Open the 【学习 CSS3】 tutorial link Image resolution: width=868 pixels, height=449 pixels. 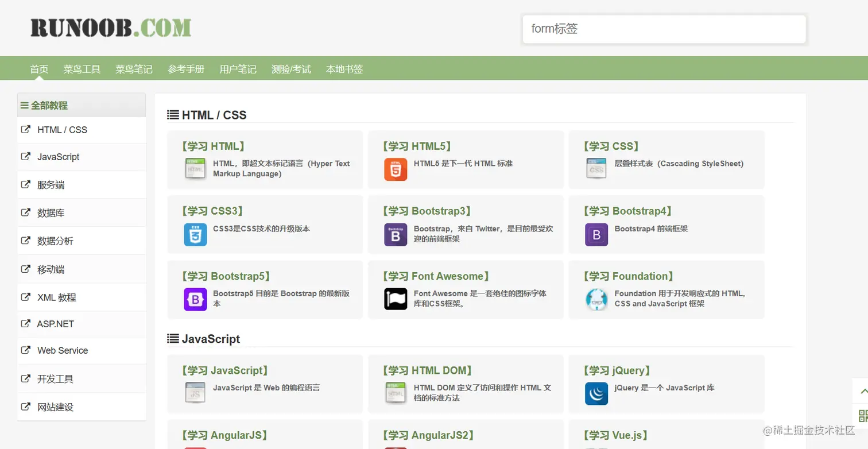[x=212, y=211]
